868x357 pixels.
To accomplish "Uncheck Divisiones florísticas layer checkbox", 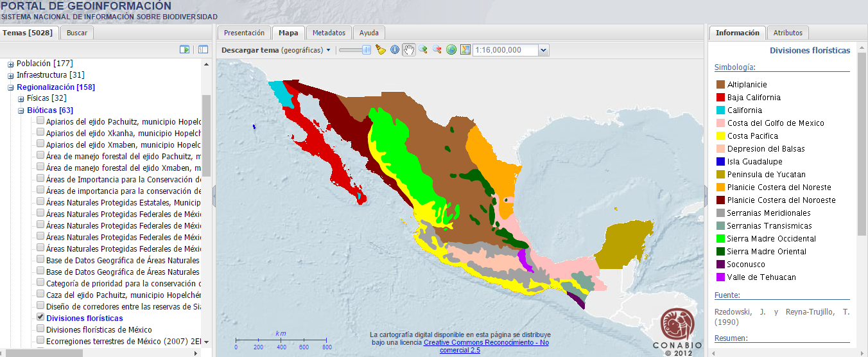I will (40, 317).
